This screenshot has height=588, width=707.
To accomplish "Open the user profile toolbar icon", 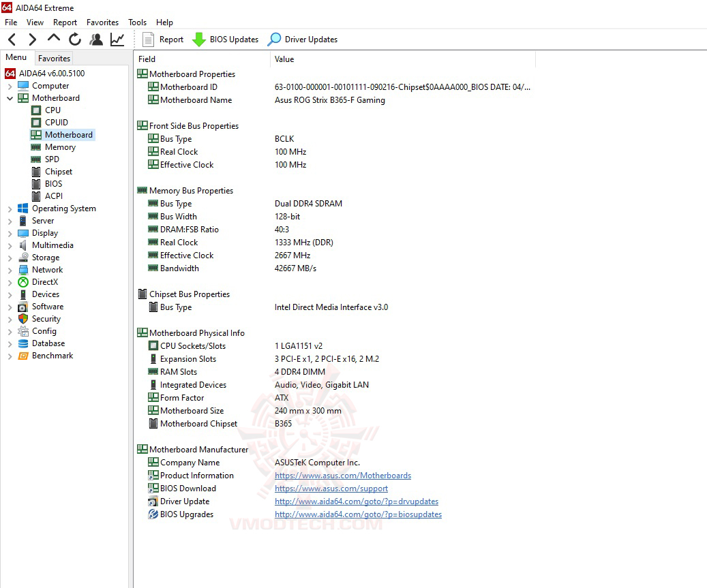I will pyautogui.click(x=96, y=40).
